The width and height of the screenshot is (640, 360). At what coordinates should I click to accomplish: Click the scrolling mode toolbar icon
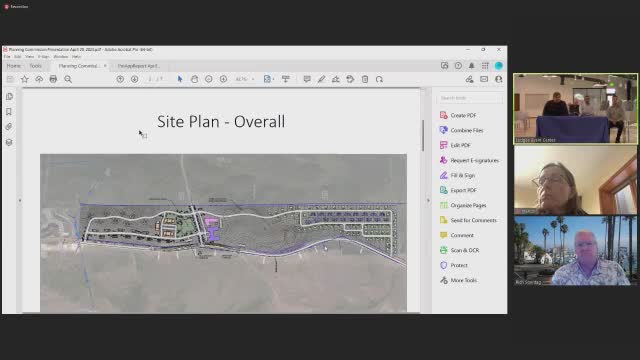[286, 79]
